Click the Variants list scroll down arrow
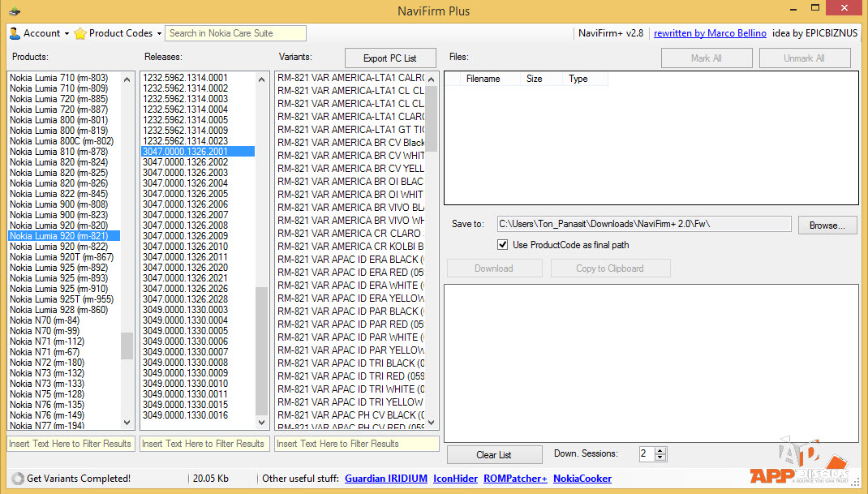 tap(432, 423)
